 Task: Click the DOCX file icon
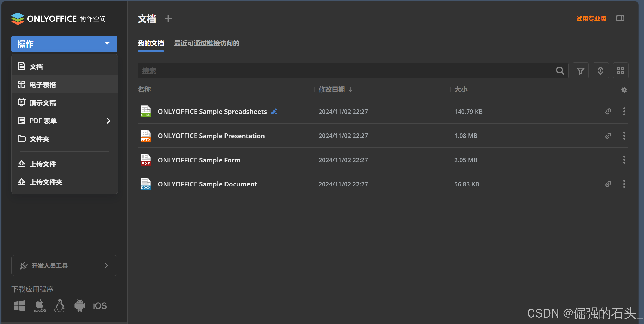(146, 184)
